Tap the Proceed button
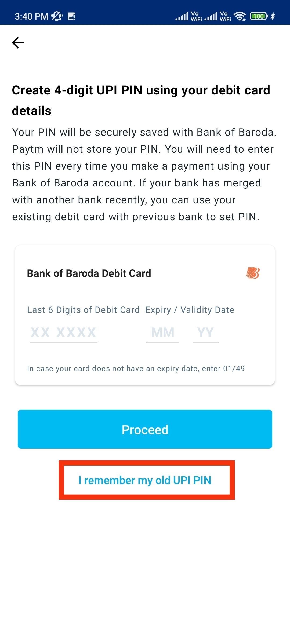Screen dimensions: 290x644 (x=145, y=429)
